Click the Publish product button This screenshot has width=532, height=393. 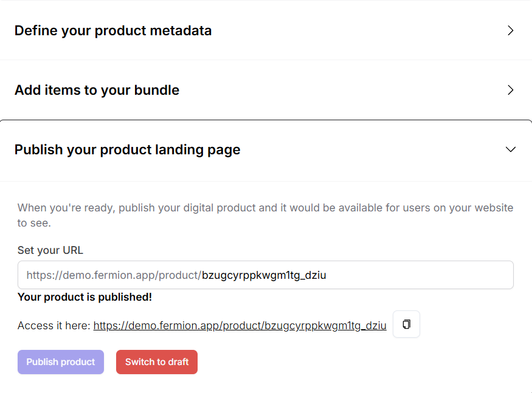pos(61,362)
